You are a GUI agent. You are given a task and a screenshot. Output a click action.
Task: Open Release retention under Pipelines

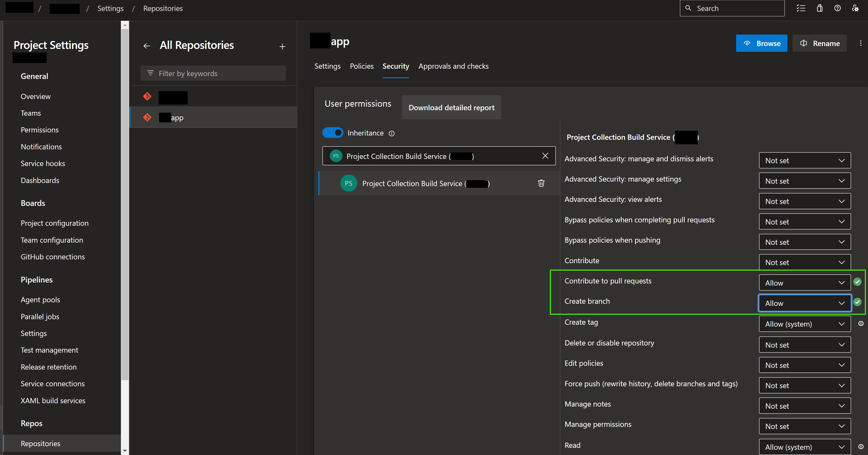pos(48,367)
